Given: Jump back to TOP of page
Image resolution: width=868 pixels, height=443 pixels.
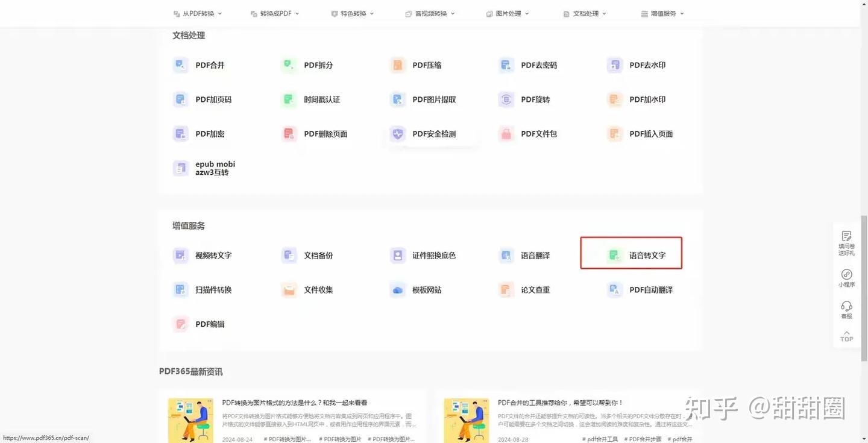Looking at the screenshot, I should coord(847,336).
